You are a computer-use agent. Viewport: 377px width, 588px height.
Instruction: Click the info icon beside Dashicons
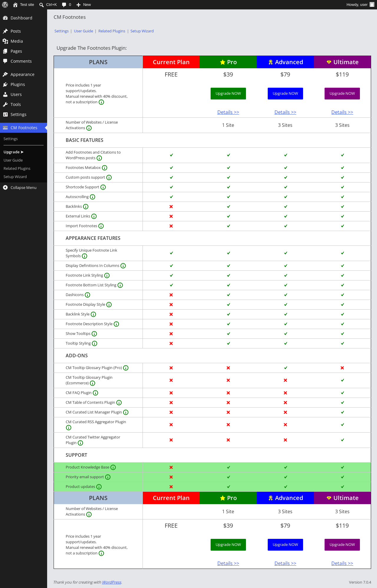pyautogui.click(x=87, y=295)
